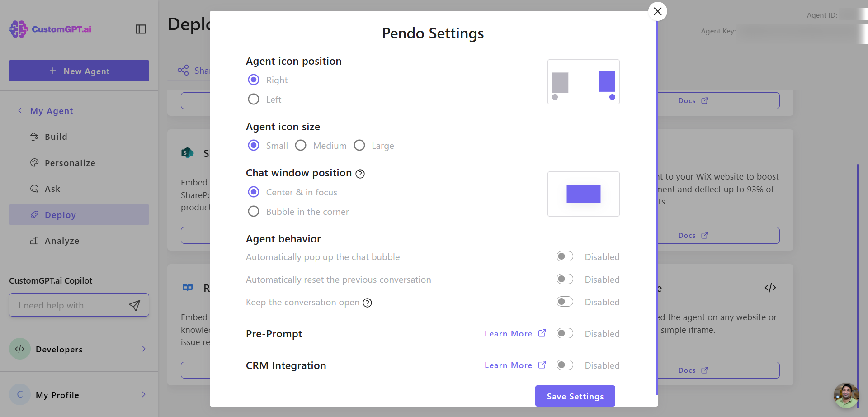Collapse the sidebar panel icon
This screenshot has width=868, height=417.
click(x=141, y=29)
